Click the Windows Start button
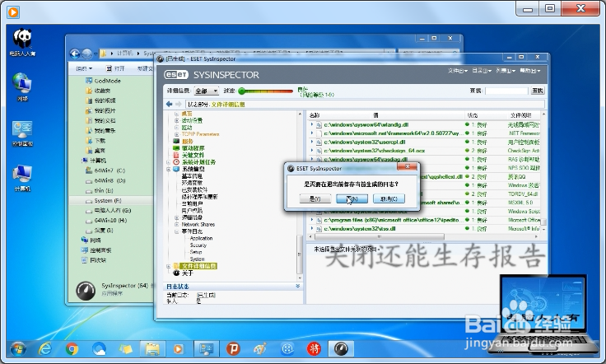 [x=18, y=349]
